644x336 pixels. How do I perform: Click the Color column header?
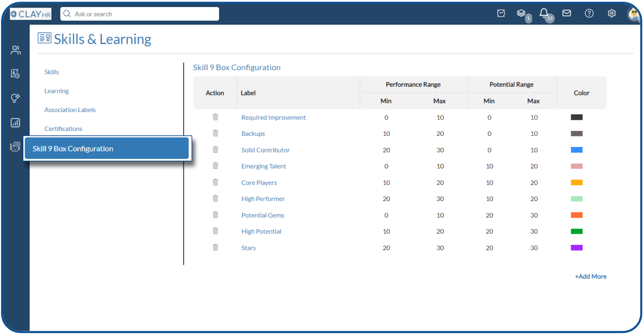click(581, 93)
